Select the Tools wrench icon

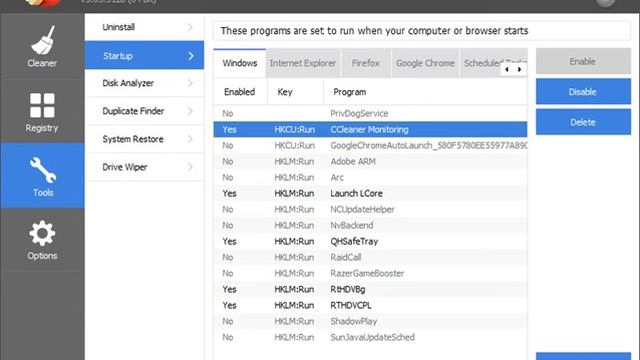tap(42, 170)
